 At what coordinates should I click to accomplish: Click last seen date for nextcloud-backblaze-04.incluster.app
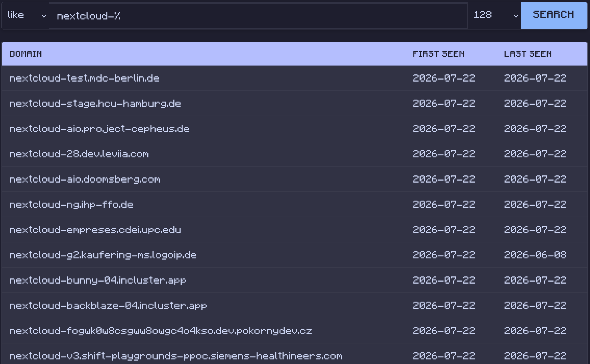click(x=535, y=305)
